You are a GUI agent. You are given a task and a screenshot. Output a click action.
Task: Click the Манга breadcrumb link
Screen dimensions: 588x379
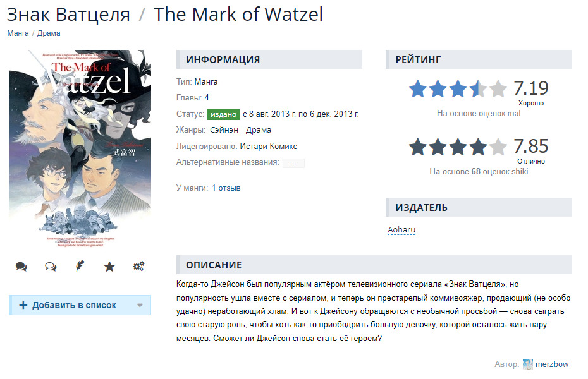(18, 33)
